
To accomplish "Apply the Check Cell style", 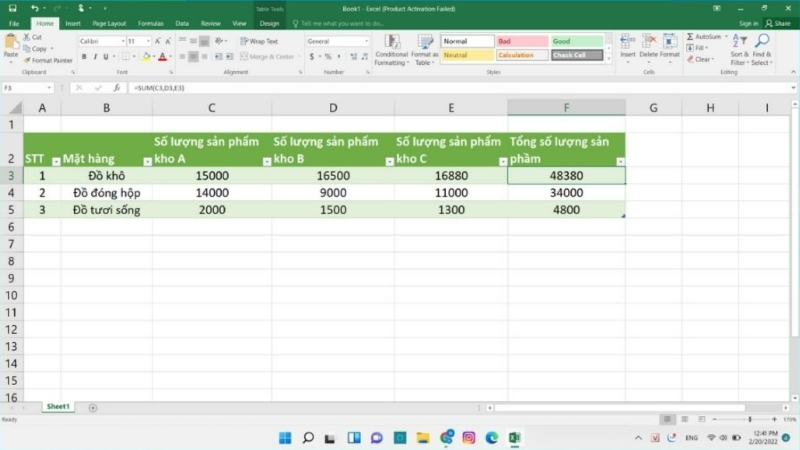I will coord(577,55).
